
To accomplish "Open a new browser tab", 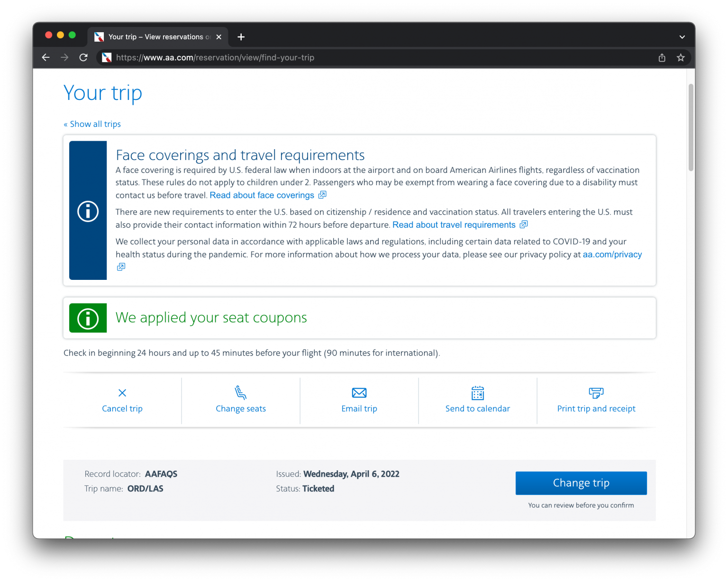I will [x=241, y=36].
